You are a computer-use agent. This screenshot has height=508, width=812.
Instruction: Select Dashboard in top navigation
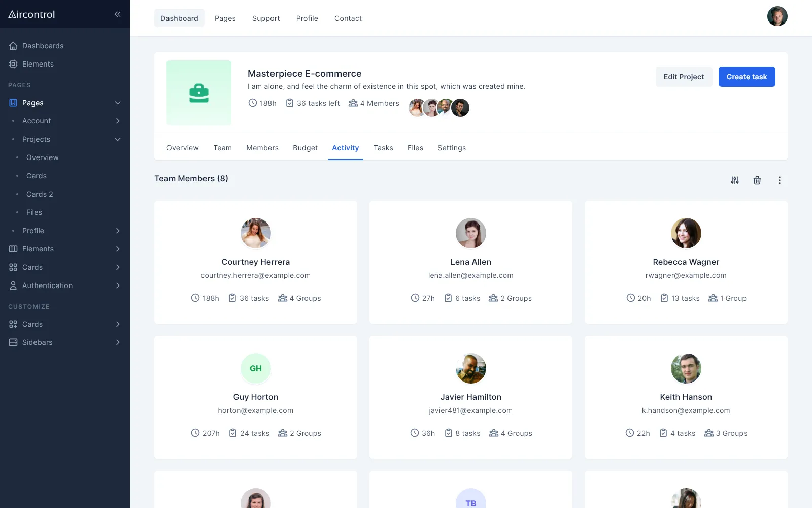click(179, 18)
